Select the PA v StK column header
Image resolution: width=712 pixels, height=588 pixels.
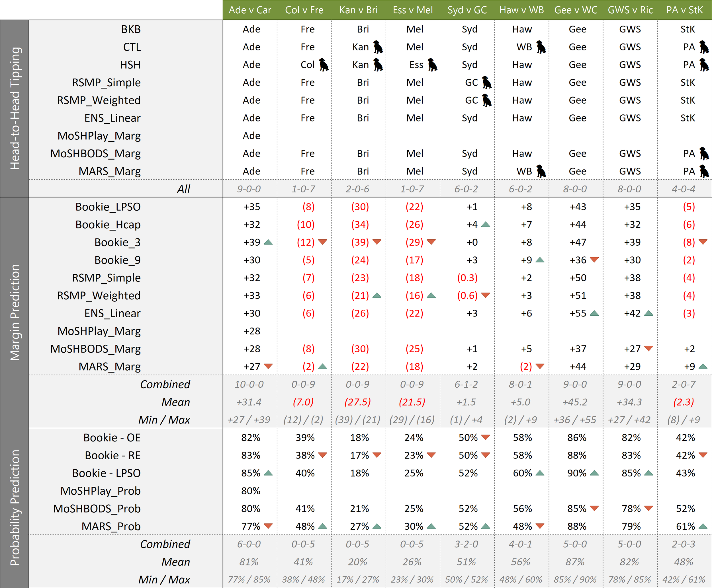tap(684, 10)
